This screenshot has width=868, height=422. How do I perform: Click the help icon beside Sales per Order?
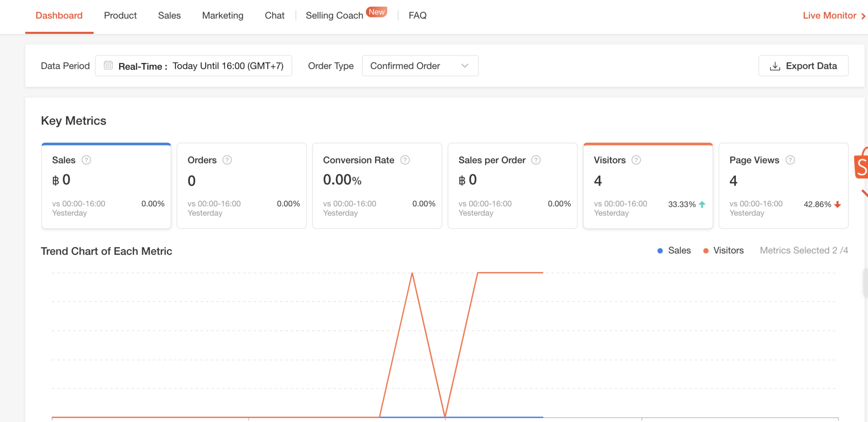(536, 160)
